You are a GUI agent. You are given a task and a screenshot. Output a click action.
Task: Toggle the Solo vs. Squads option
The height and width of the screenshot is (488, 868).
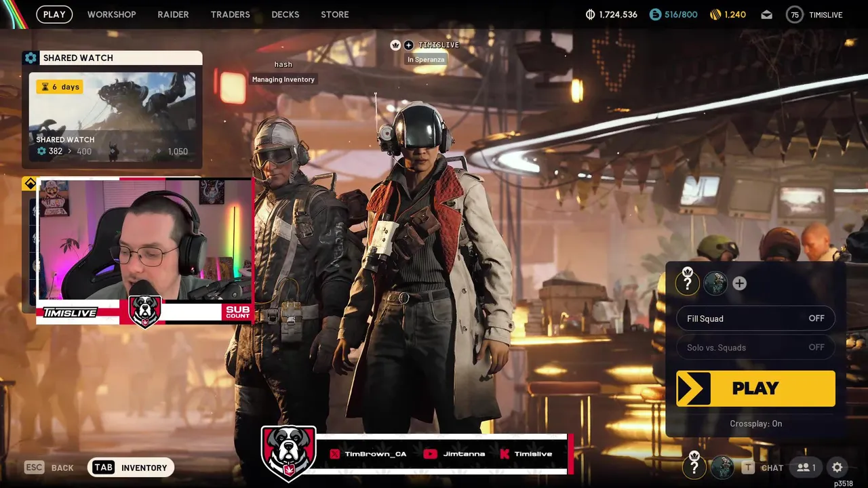pyautogui.click(x=755, y=348)
